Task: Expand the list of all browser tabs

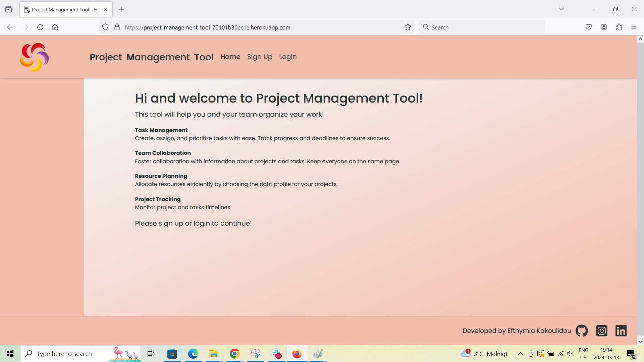Action: point(561,9)
